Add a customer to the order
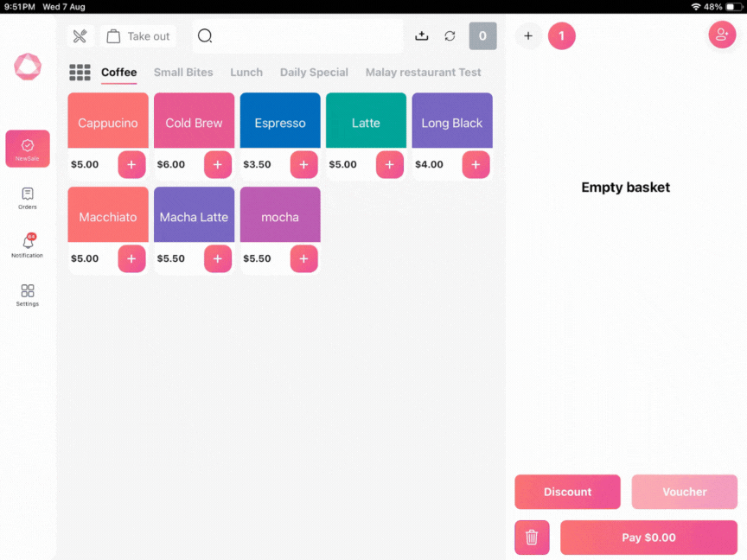747x560 pixels. (x=722, y=35)
